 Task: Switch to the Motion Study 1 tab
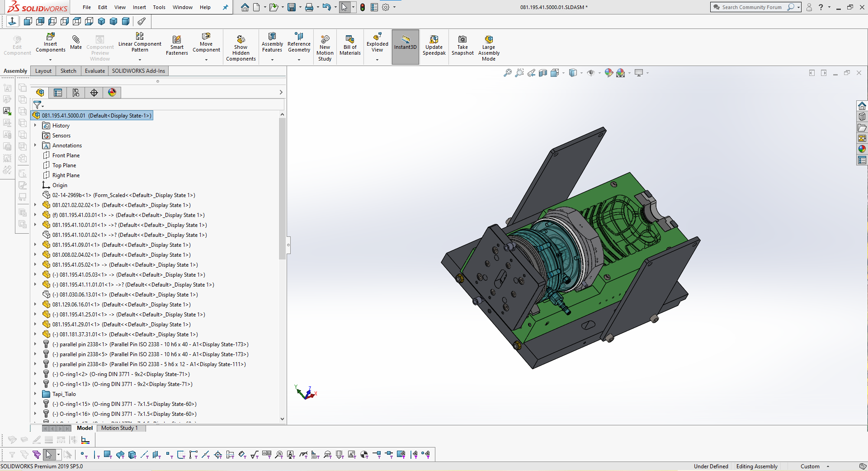pyautogui.click(x=119, y=428)
